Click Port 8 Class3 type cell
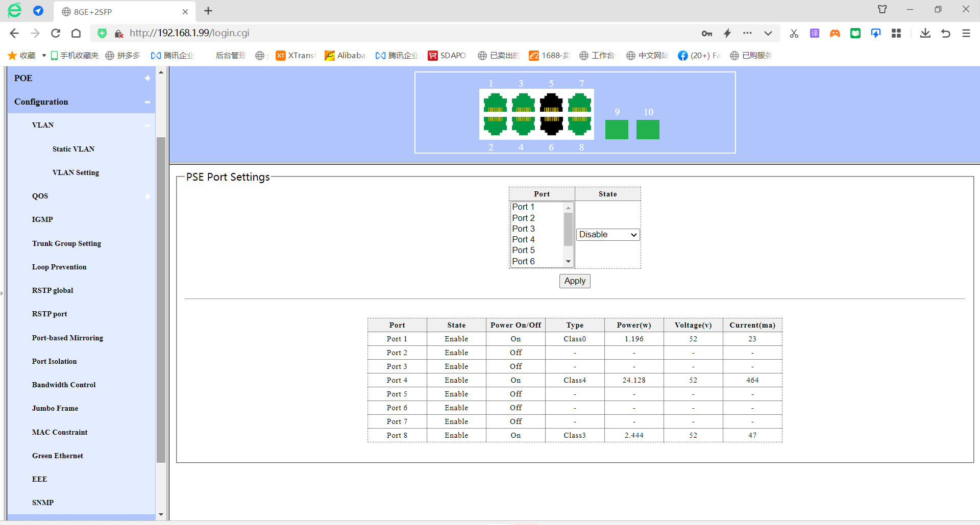Viewport: 980px width, 525px height. tap(575, 435)
